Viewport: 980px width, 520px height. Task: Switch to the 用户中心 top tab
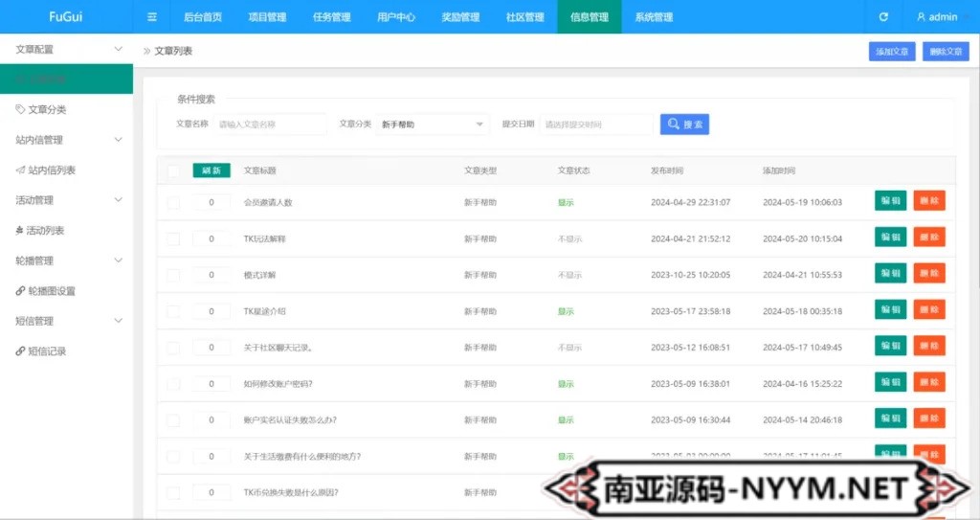(396, 17)
